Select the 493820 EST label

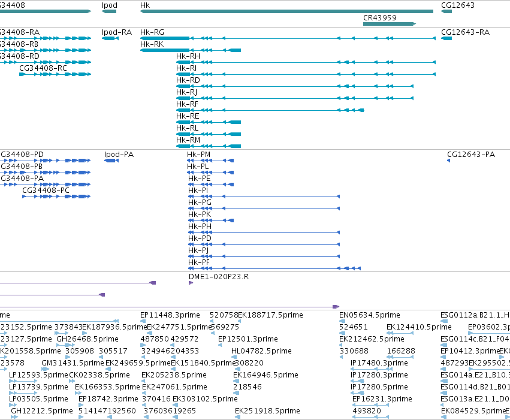pos(367,411)
